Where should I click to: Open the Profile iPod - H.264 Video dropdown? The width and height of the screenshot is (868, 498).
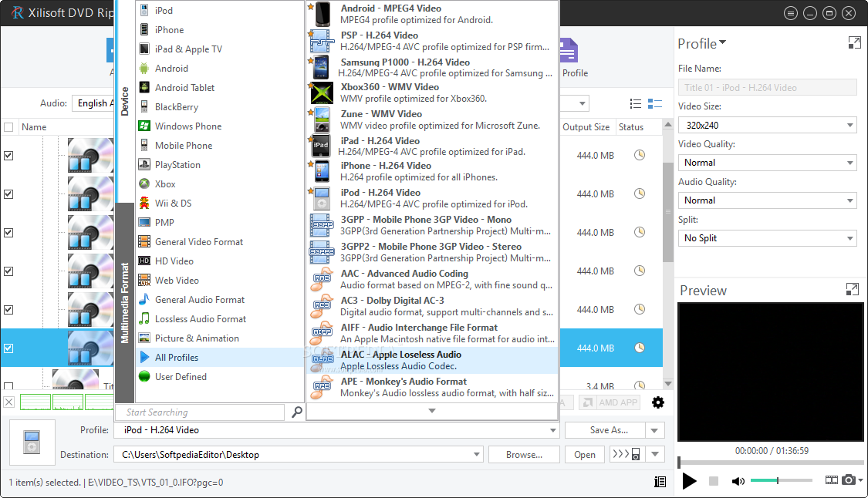coord(336,430)
